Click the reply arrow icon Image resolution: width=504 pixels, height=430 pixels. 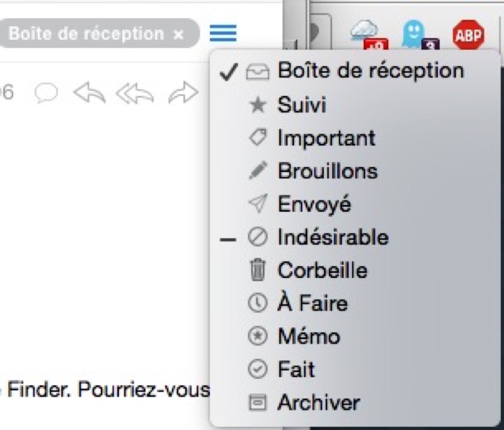[89, 94]
